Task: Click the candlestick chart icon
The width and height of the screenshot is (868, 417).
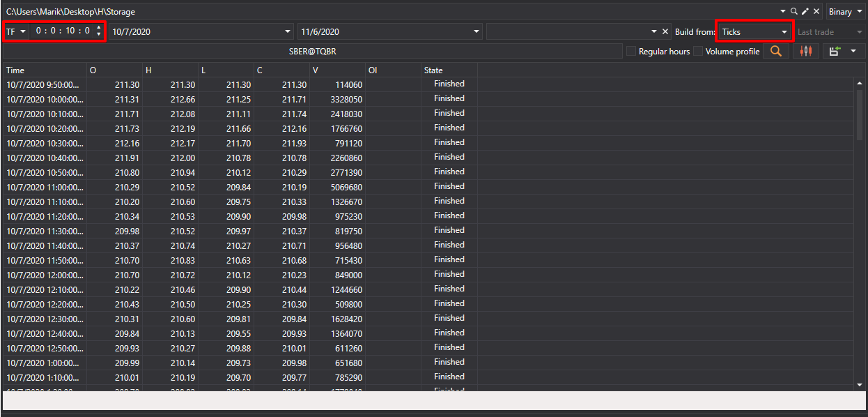Action: [806, 51]
